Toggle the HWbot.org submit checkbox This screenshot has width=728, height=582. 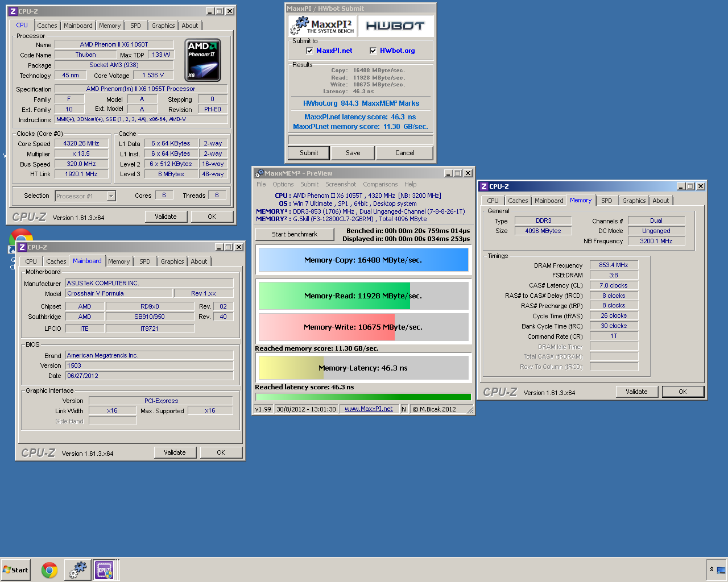tap(373, 51)
